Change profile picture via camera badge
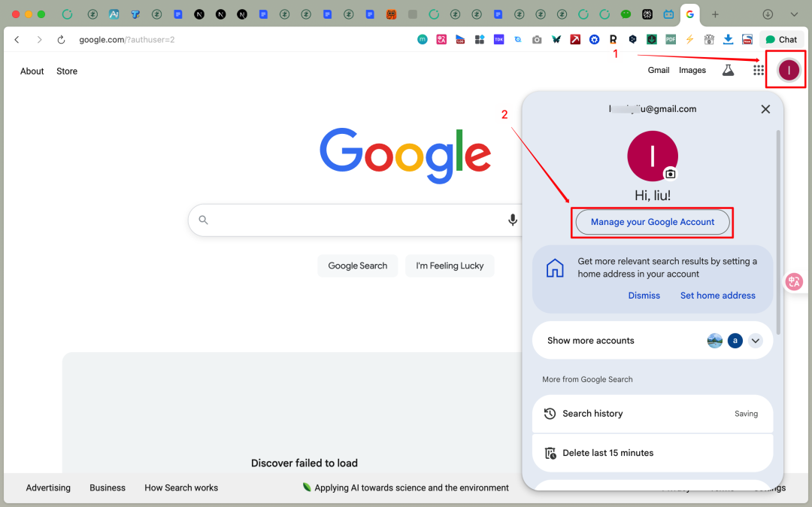812x507 pixels. click(670, 174)
